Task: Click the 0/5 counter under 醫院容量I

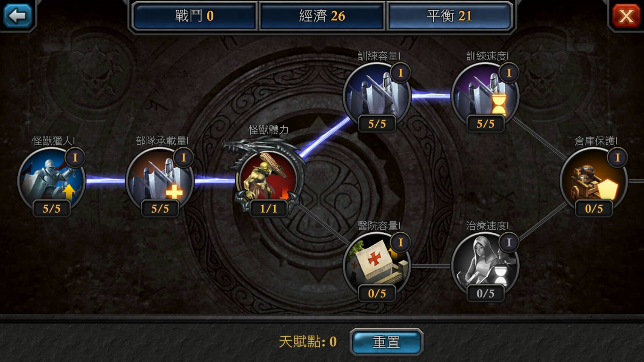Action: pos(377,293)
